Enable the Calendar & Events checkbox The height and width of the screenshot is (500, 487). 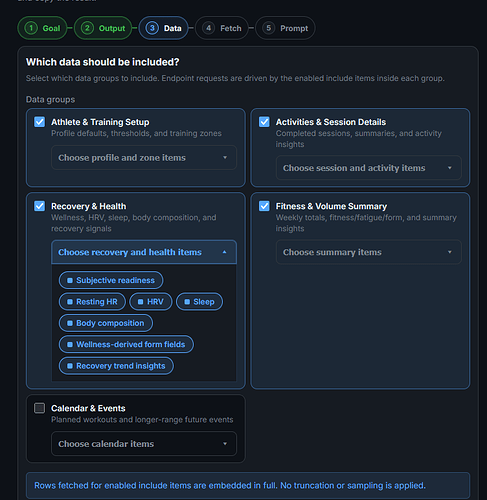[x=39, y=408]
